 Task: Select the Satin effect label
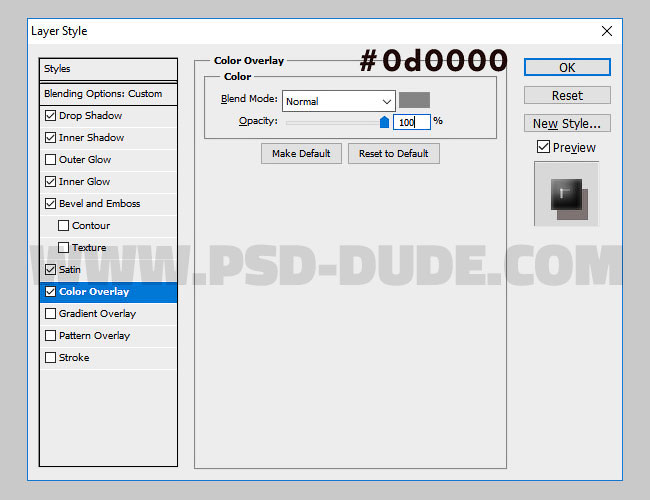pos(70,269)
